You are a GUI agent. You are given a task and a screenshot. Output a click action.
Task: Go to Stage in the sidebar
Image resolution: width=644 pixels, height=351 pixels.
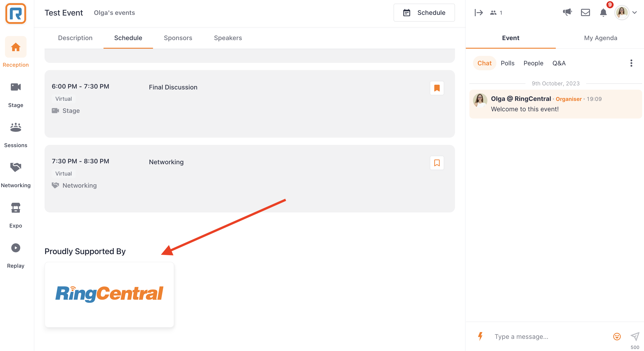point(16,95)
